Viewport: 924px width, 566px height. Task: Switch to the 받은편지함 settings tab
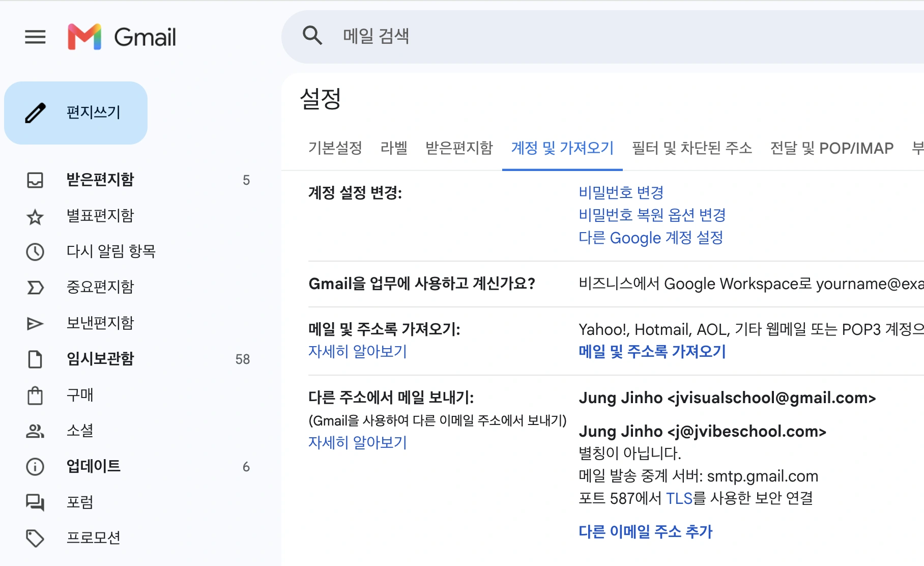click(459, 148)
